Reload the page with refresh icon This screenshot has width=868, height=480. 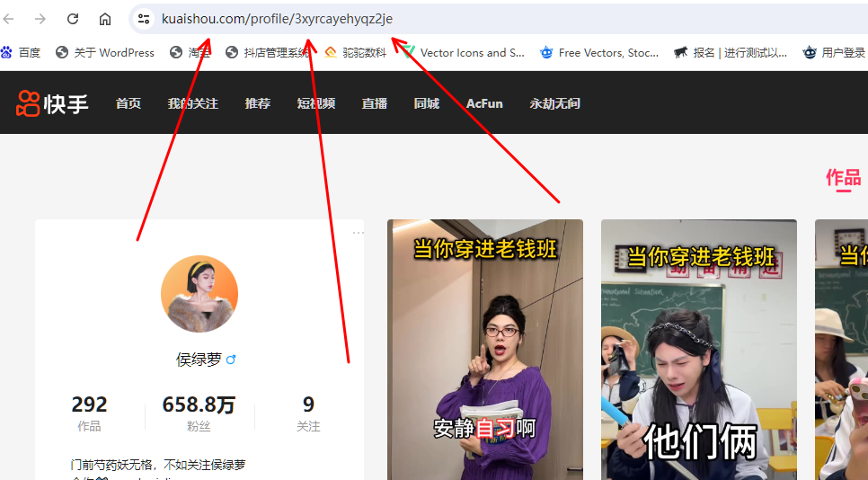click(73, 19)
